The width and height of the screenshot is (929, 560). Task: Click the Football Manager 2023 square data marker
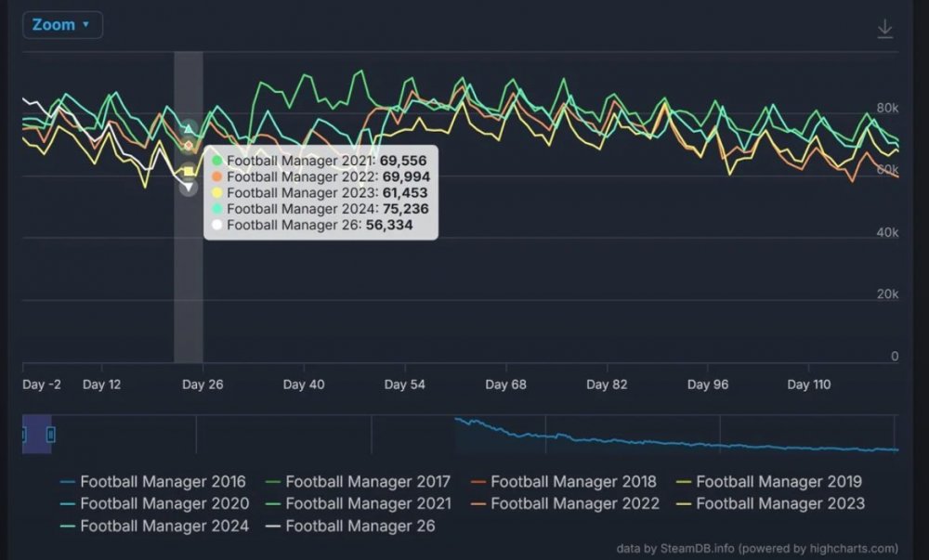tap(189, 172)
